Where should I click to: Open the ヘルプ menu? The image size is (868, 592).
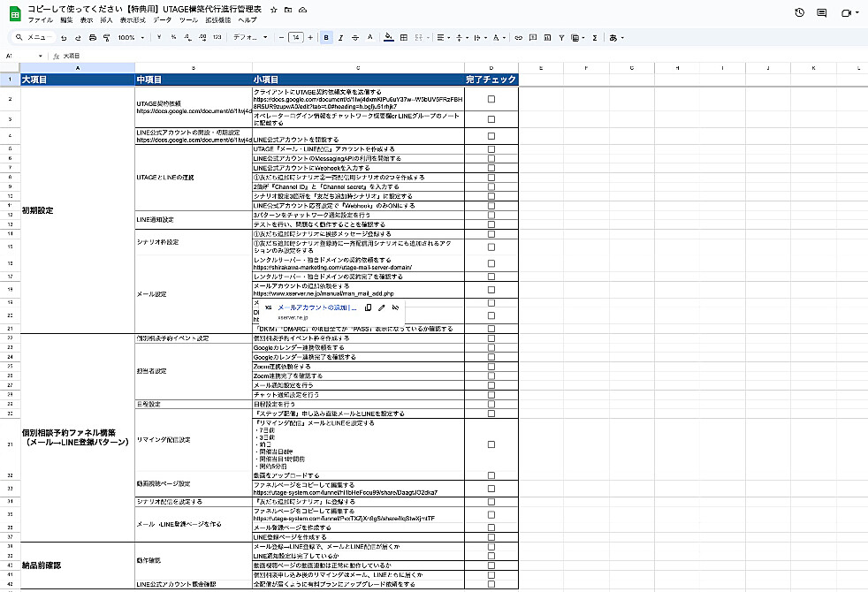point(247,20)
